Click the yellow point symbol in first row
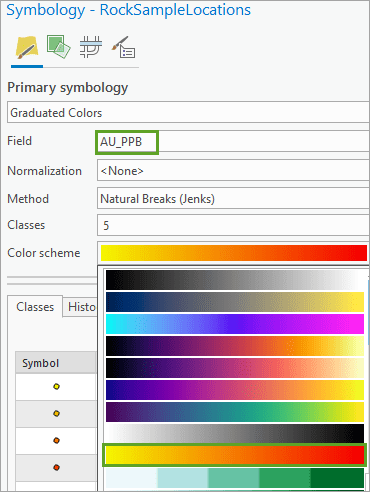Screen dimensions: 370x492 click(x=56, y=386)
